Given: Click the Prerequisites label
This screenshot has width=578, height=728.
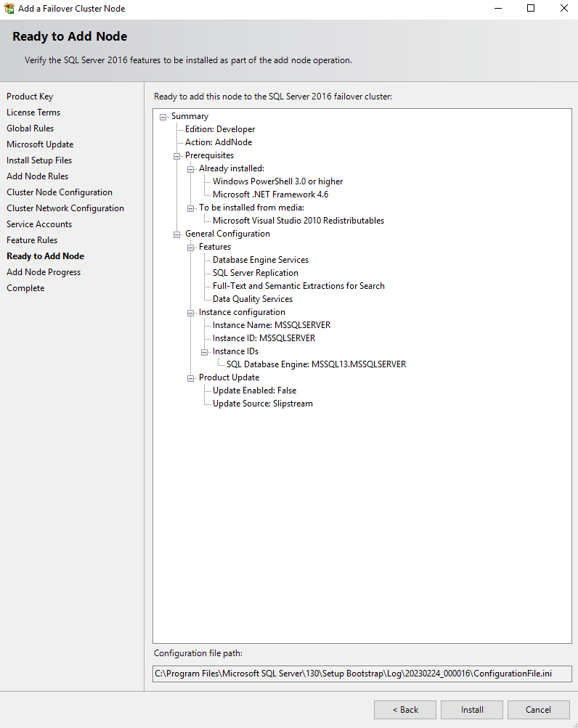Looking at the screenshot, I should click(x=210, y=155).
